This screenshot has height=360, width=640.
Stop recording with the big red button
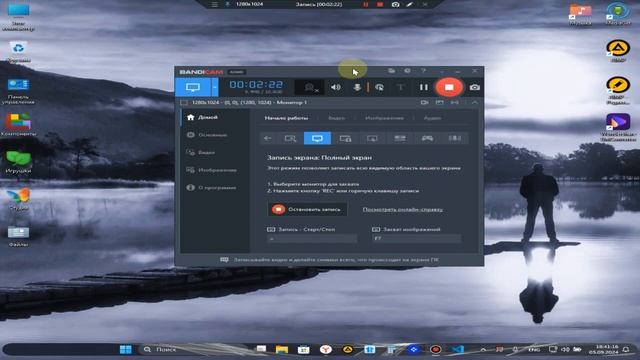[x=449, y=87]
